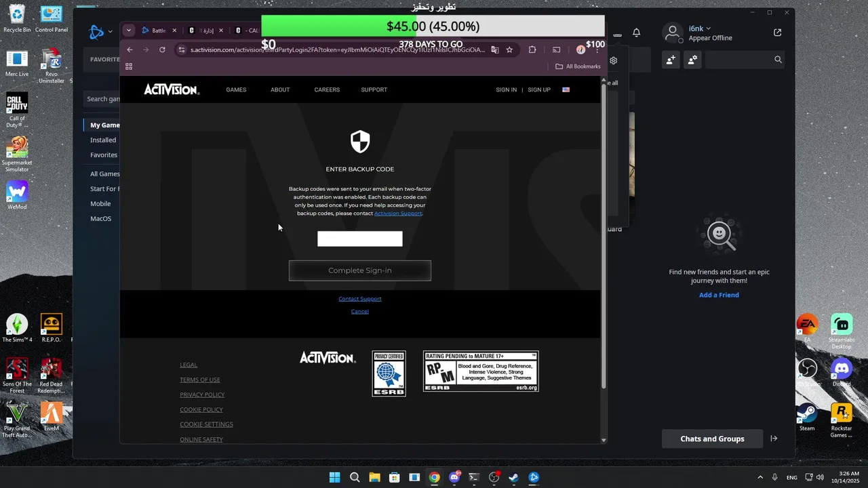This screenshot has width=868, height=488.
Task: Click the Chrome address bar URL
Action: 337,49
